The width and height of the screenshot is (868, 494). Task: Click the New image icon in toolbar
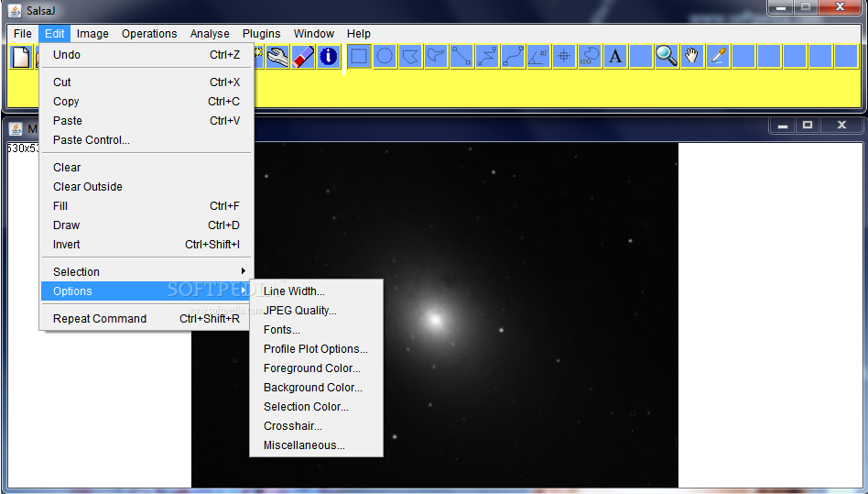click(x=21, y=57)
